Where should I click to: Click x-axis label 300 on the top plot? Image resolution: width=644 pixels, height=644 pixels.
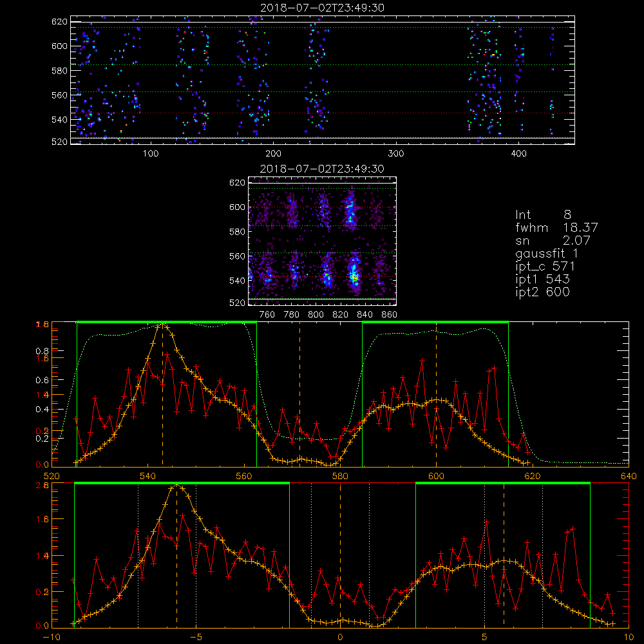(x=396, y=154)
